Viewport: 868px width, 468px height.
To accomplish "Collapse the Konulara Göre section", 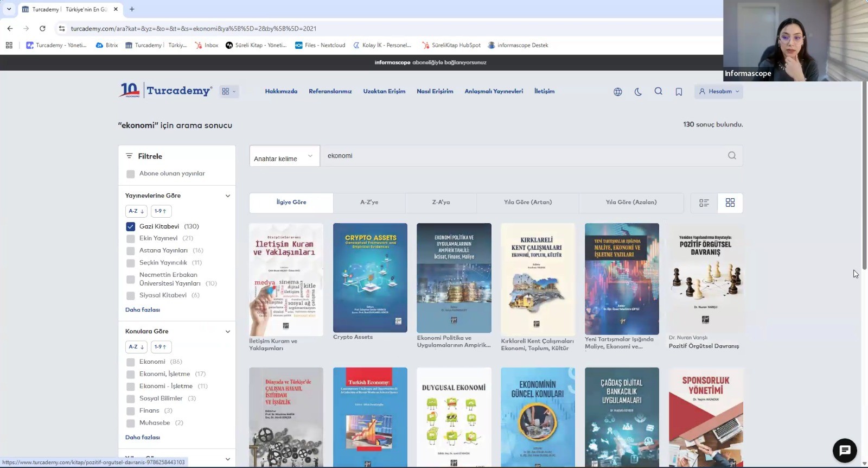I will 228,332.
